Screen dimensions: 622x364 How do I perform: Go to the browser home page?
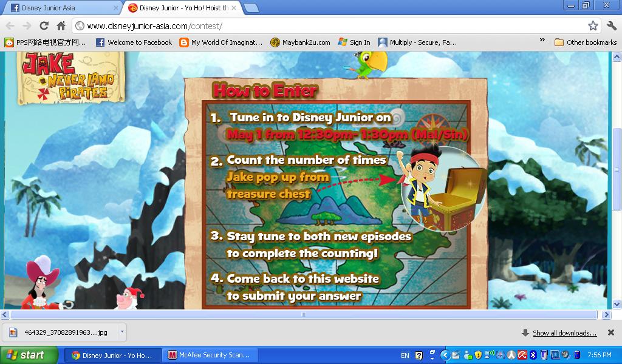pos(61,26)
